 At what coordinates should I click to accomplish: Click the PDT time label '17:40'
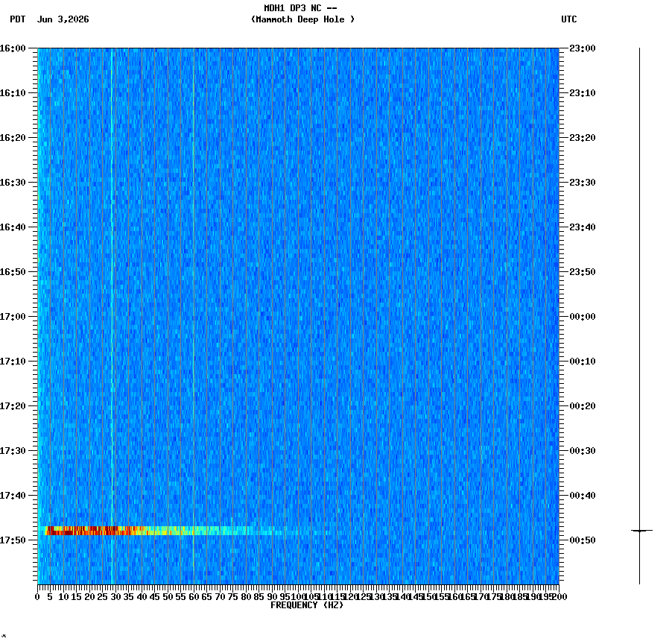13,496
